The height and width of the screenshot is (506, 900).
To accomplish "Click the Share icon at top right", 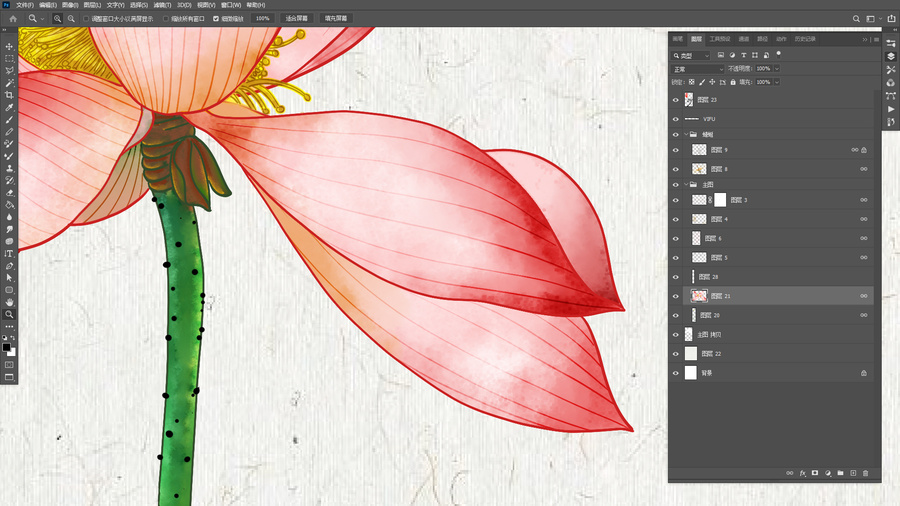I will (x=891, y=18).
